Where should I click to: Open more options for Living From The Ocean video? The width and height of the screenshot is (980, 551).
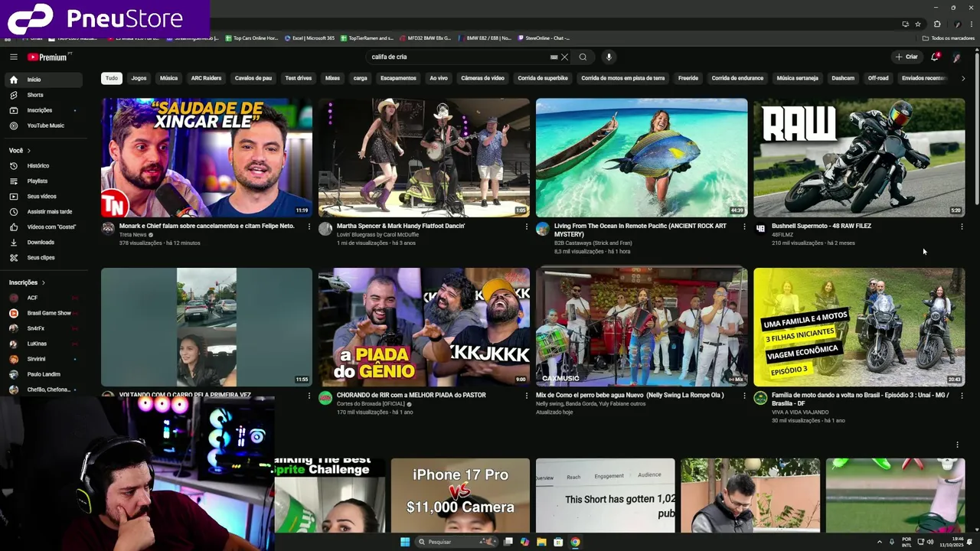coord(744,227)
